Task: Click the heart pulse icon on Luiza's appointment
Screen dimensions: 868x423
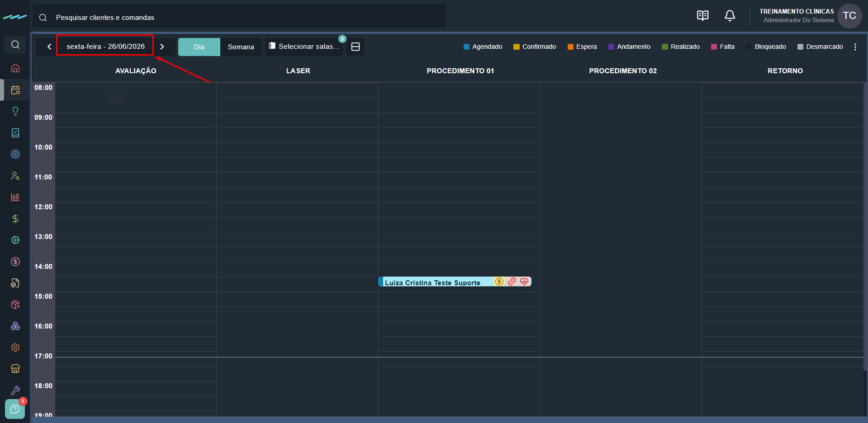Action: point(524,282)
